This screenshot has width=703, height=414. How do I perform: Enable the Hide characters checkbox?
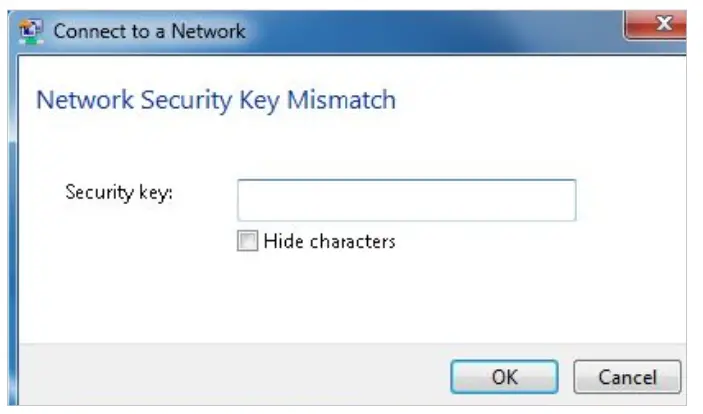pyautogui.click(x=247, y=242)
